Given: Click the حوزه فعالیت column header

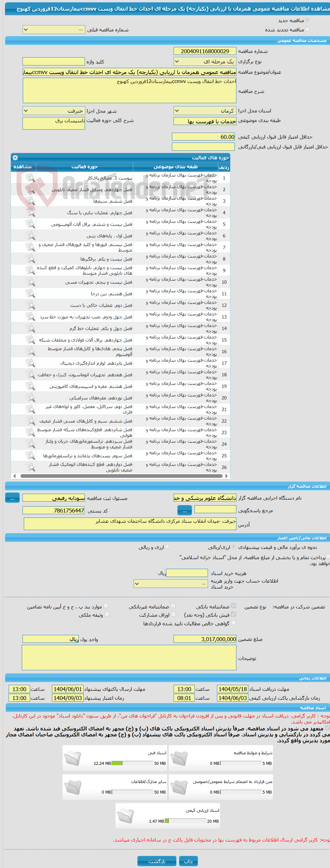Looking at the screenshot, I should 85,166.
